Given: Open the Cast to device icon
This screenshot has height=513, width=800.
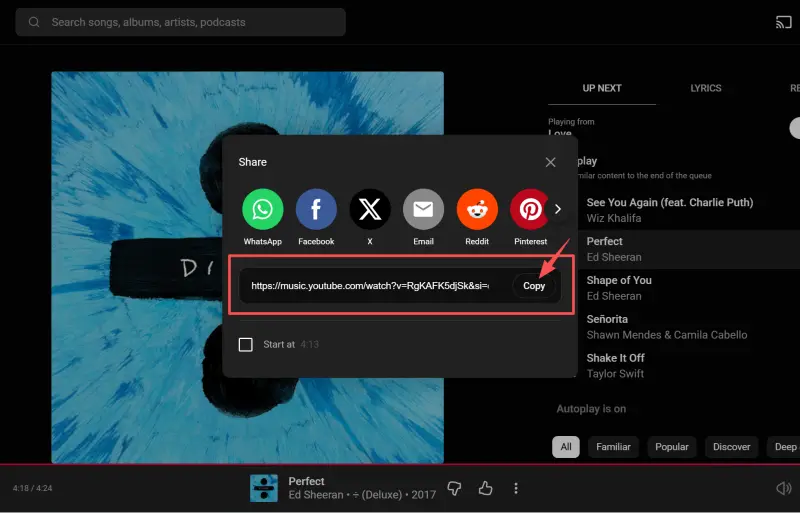Looking at the screenshot, I should click(x=784, y=22).
